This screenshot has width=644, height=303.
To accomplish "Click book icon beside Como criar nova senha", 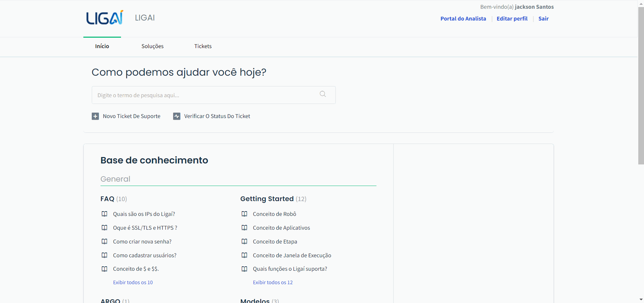I will [105, 241].
